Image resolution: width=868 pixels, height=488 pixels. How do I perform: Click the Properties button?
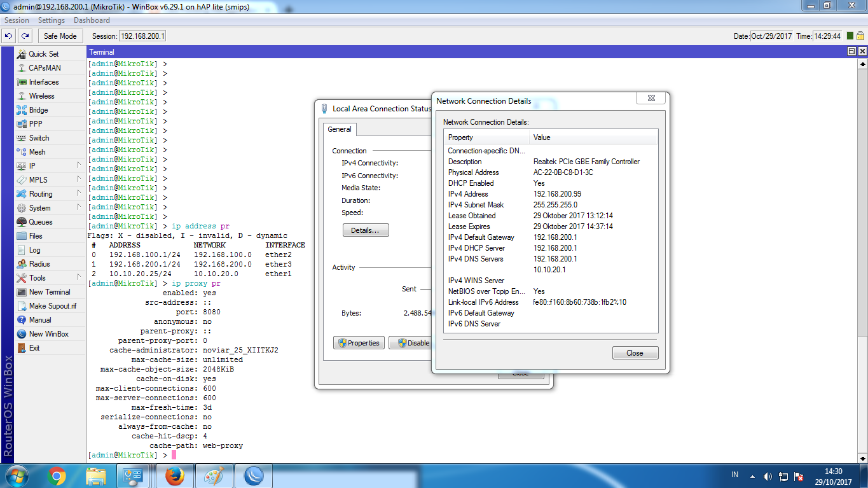pyautogui.click(x=359, y=343)
